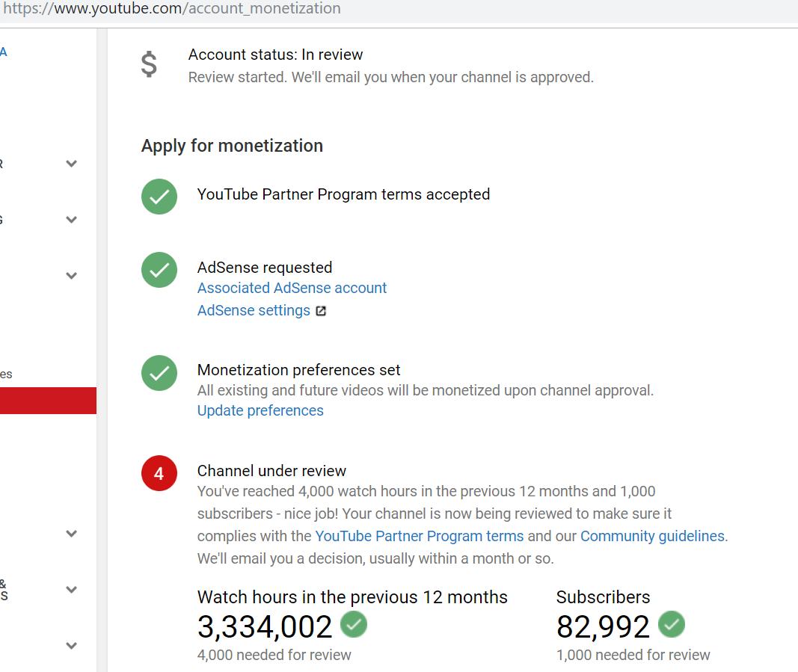Viewport: 798px width, 672px height.
Task: Click 'YouTube Partner Program terms accepted' text
Action: tap(343, 194)
